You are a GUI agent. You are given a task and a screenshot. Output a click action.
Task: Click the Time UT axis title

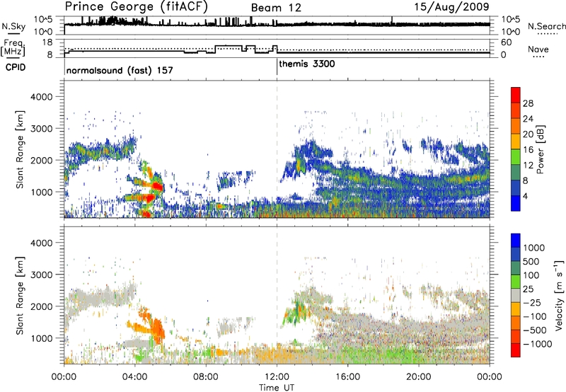(277, 387)
